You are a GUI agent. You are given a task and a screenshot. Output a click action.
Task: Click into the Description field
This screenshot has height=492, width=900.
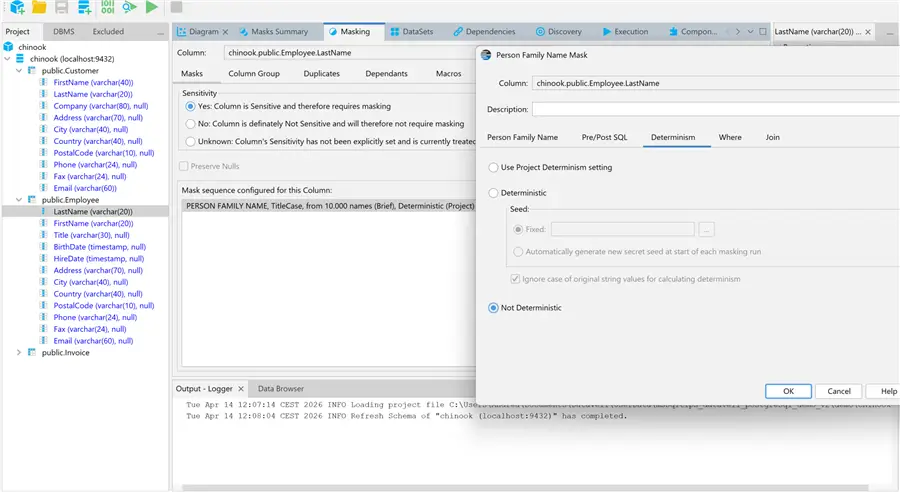(x=716, y=109)
